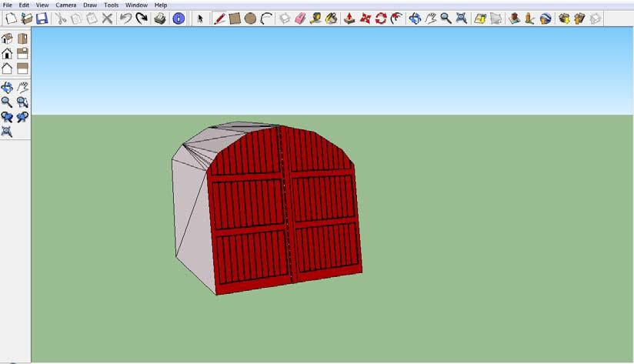Click the greyed Share Component icon

coord(596,18)
